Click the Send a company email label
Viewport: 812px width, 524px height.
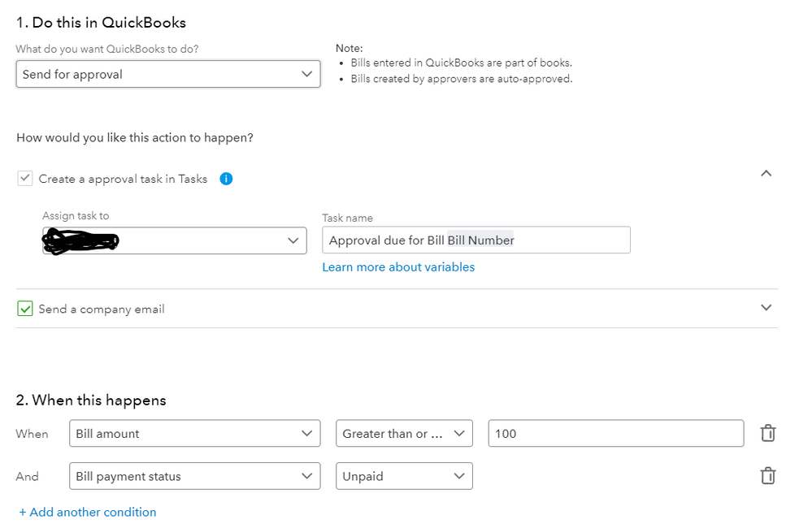[102, 310]
